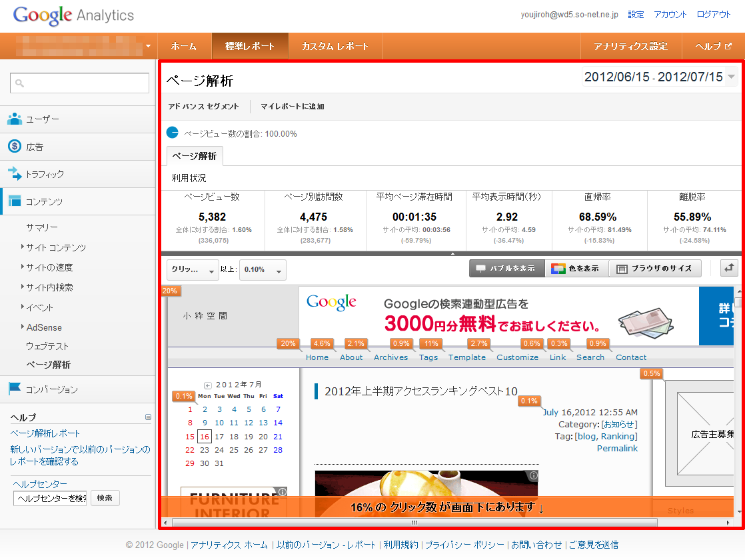Click the Permalink link in the post
Viewport: 745px width, 560px height.
coord(617,448)
